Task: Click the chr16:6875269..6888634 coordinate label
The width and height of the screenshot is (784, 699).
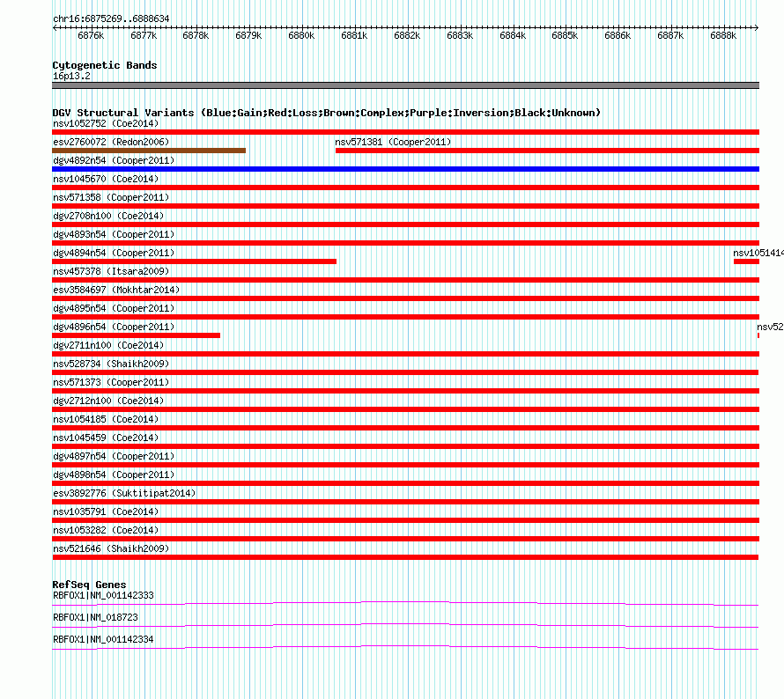Action: [x=111, y=19]
